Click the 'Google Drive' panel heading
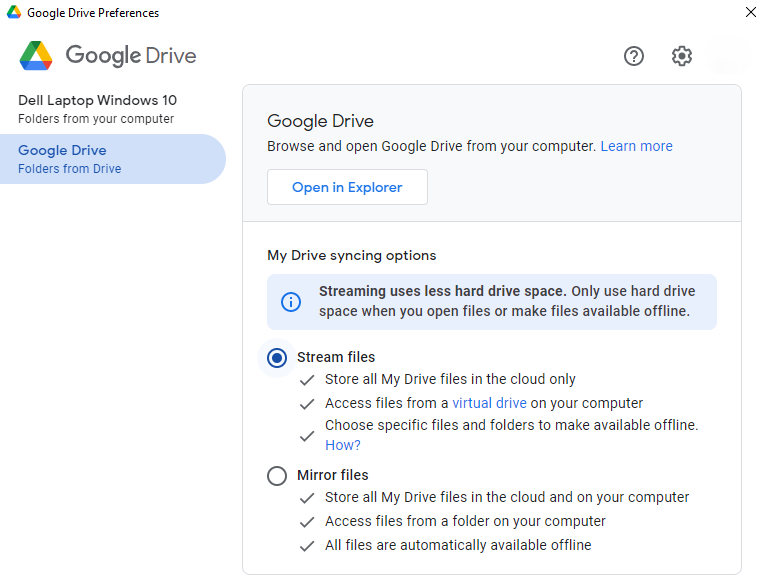763x577 pixels. coord(321,121)
